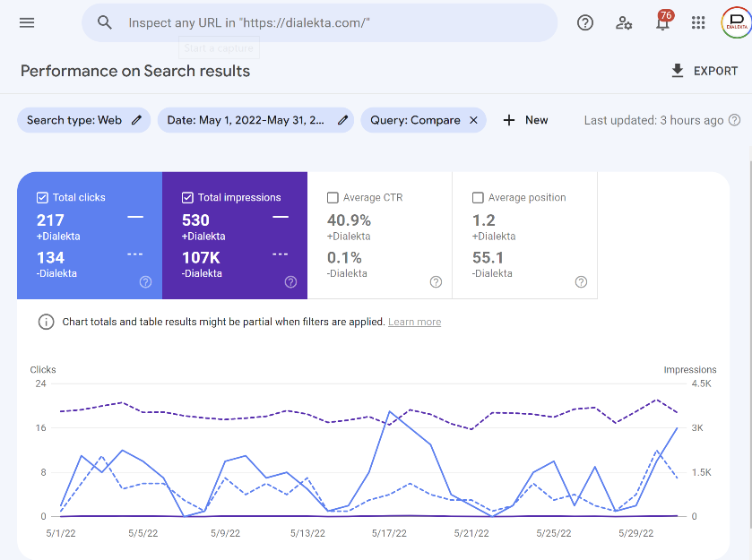752x560 pixels.
Task: Open the Query: Compare filter chip
Action: pos(415,120)
